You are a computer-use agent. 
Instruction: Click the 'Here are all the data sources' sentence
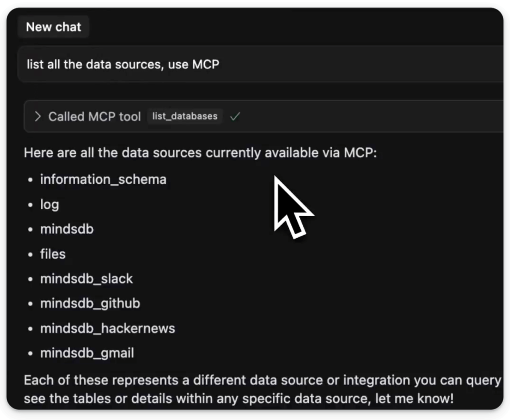coord(200,153)
